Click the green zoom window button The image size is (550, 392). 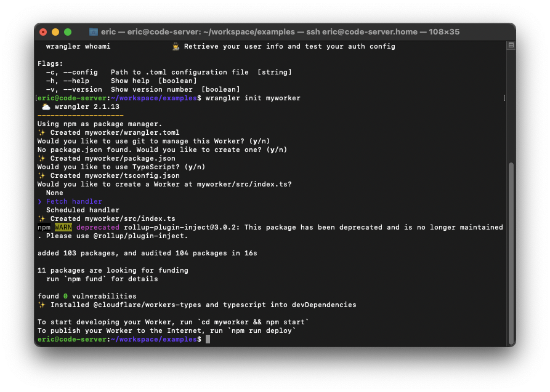[68, 32]
